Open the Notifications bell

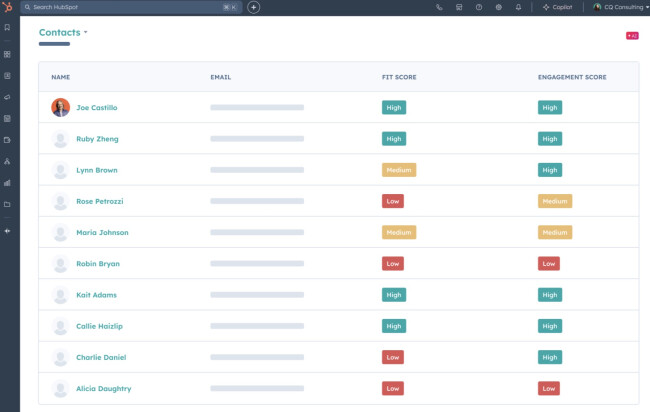pyautogui.click(x=518, y=7)
